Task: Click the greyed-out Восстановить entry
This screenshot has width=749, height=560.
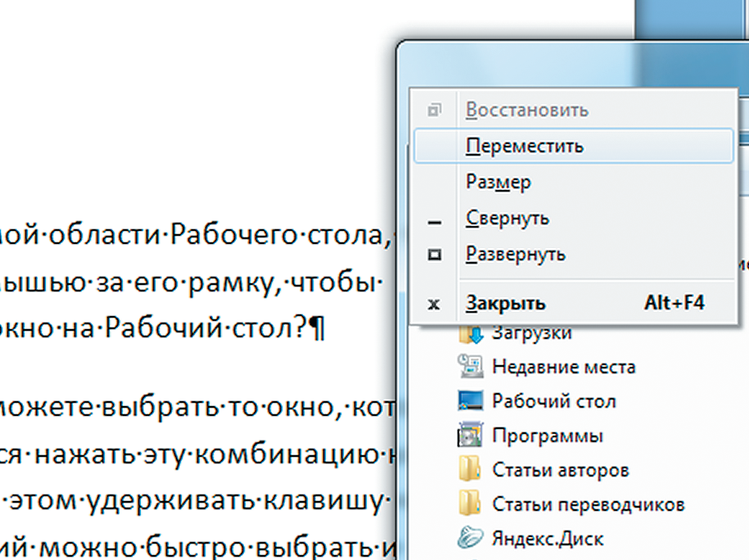Action: coord(527,110)
